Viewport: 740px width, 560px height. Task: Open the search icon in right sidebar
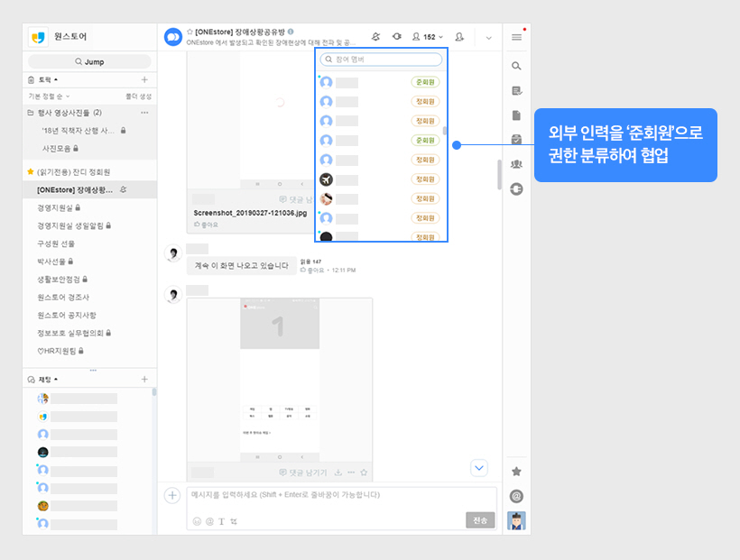click(x=516, y=66)
